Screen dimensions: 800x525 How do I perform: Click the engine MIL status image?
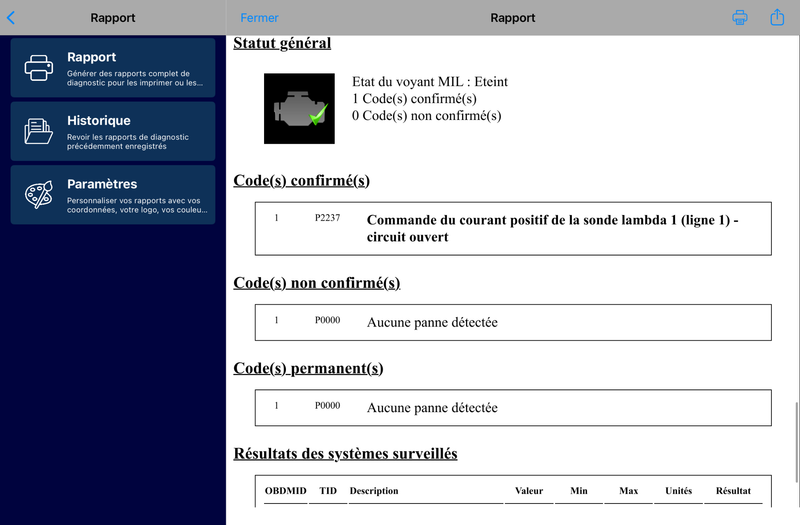(299, 109)
